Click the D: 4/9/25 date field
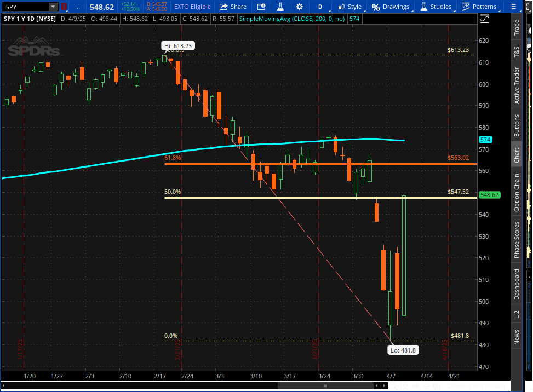The image size is (533, 392). click(73, 19)
